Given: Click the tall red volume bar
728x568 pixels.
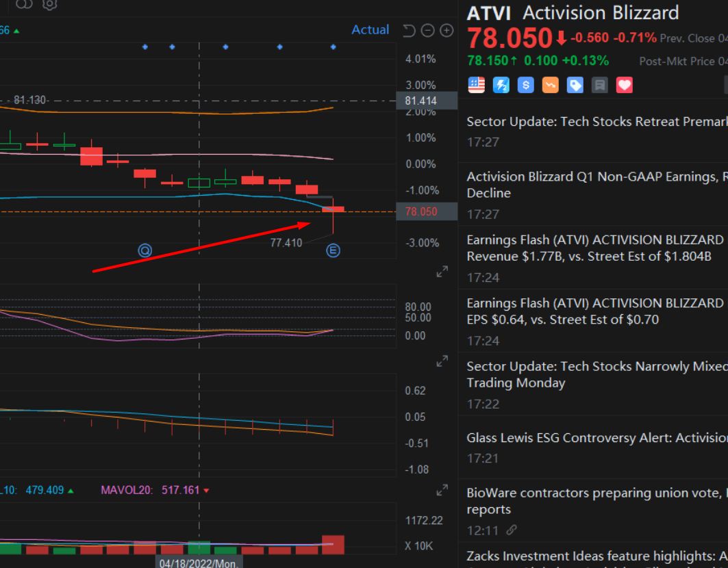Looking at the screenshot, I should click(x=333, y=545).
